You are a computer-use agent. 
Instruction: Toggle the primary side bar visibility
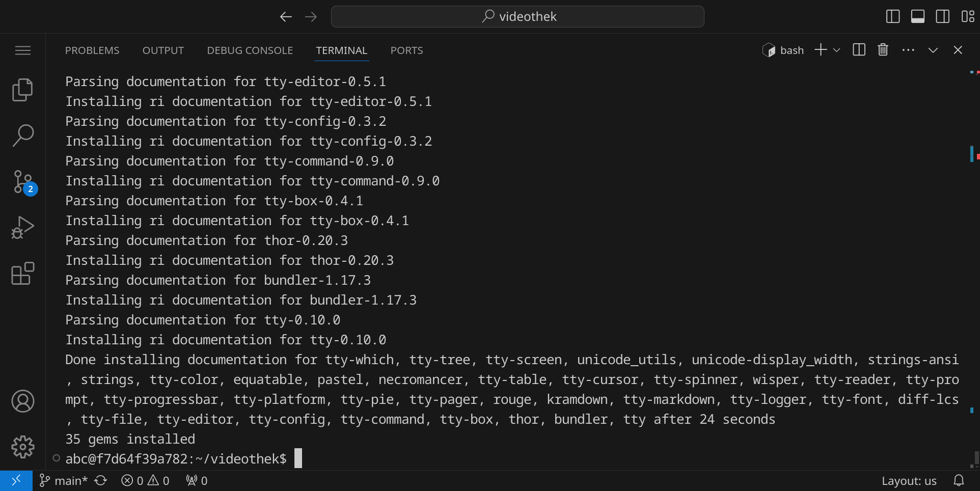893,17
